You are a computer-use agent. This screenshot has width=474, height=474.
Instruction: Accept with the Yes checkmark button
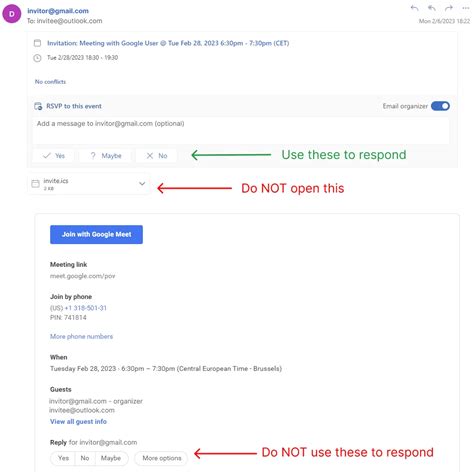click(53, 156)
